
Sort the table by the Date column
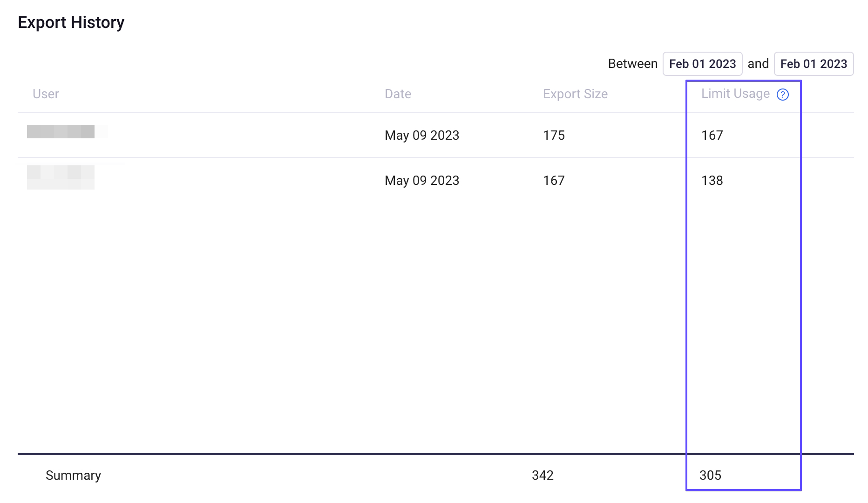[x=398, y=94]
